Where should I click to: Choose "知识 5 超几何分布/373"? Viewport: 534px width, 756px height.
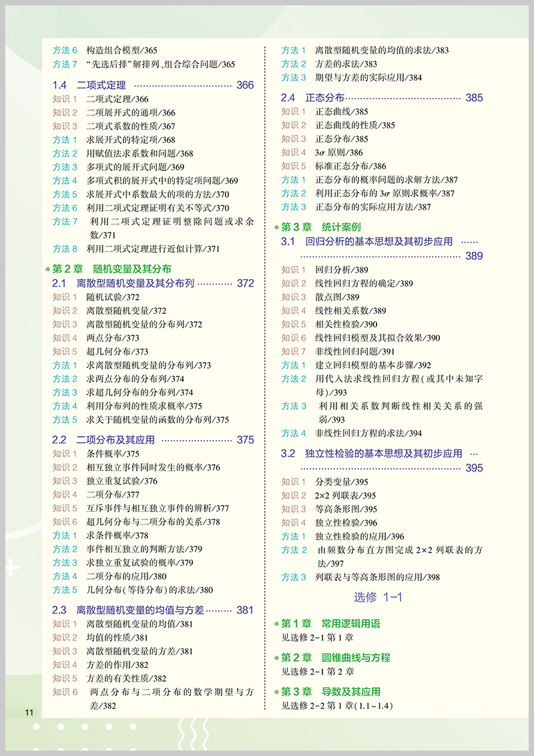pos(100,351)
